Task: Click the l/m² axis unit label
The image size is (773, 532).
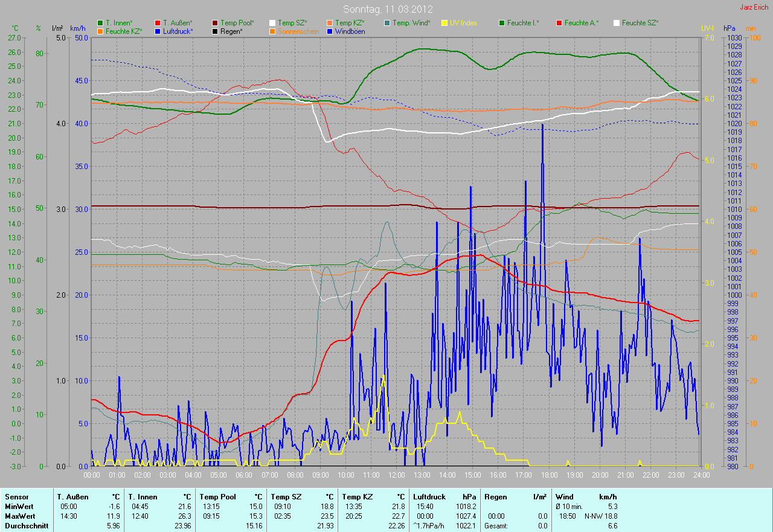Action: (57, 28)
